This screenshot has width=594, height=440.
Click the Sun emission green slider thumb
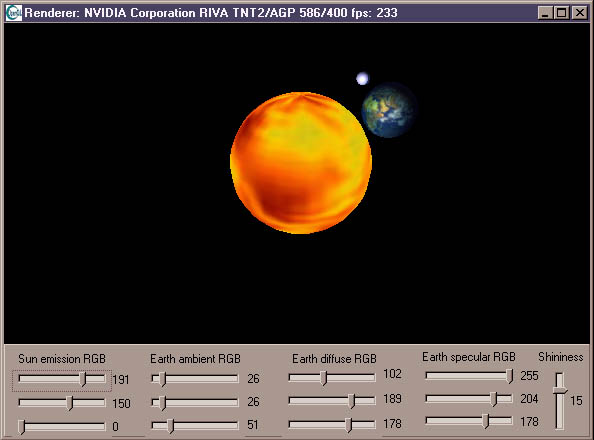click(70, 403)
